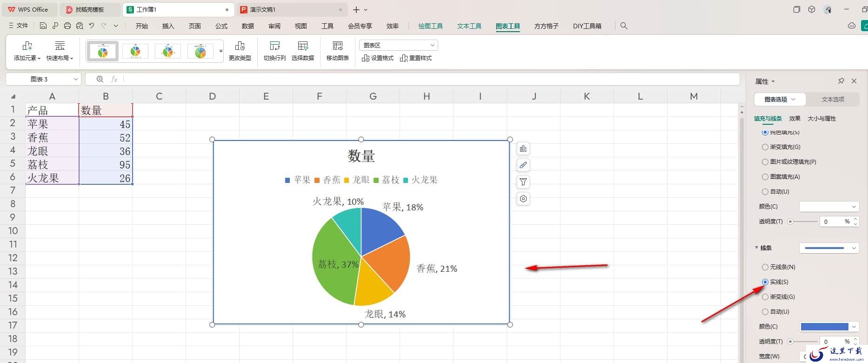The width and height of the screenshot is (868, 363).
Task: Open Print Preview icon
Action: [80, 26]
